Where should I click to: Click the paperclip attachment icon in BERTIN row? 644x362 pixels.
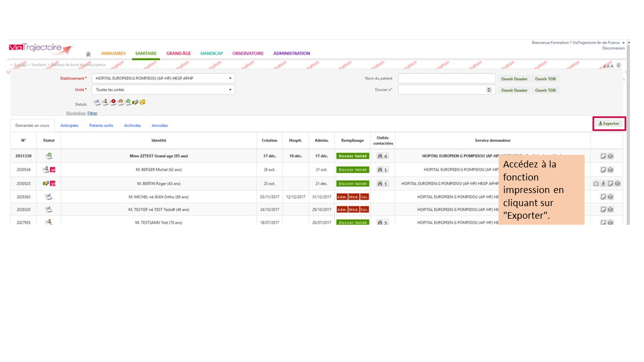tap(603, 184)
